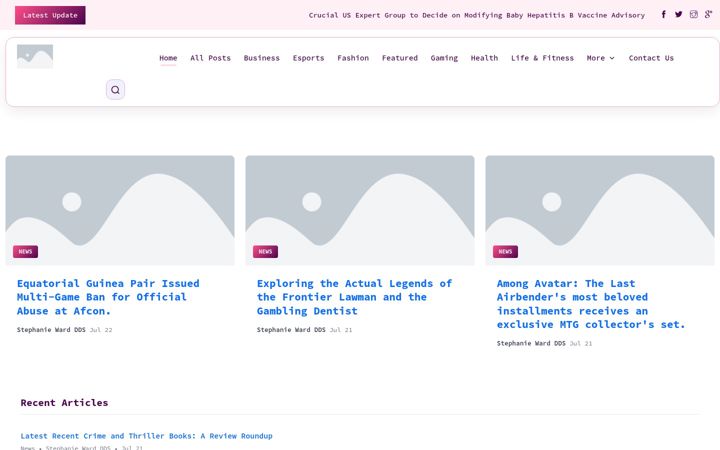The image size is (720, 450).
Task: Click the Jul 21 date under Avatar article
Action: coord(581,343)
